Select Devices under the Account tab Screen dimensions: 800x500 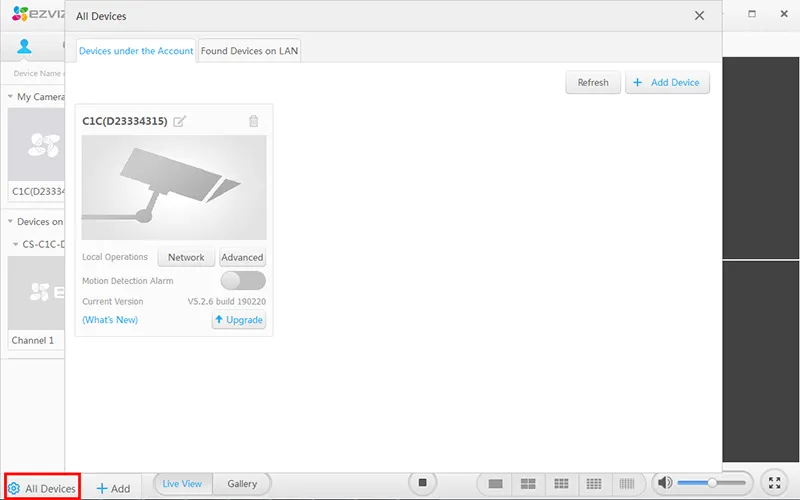tap(136, 51)
